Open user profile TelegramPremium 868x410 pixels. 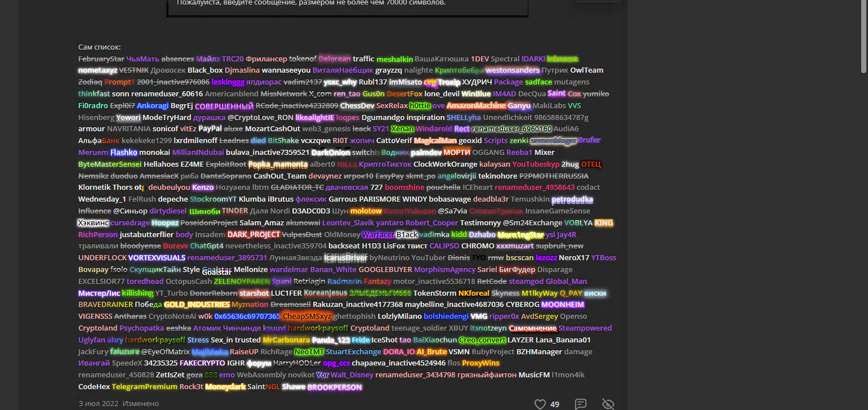tap(144, 387)
